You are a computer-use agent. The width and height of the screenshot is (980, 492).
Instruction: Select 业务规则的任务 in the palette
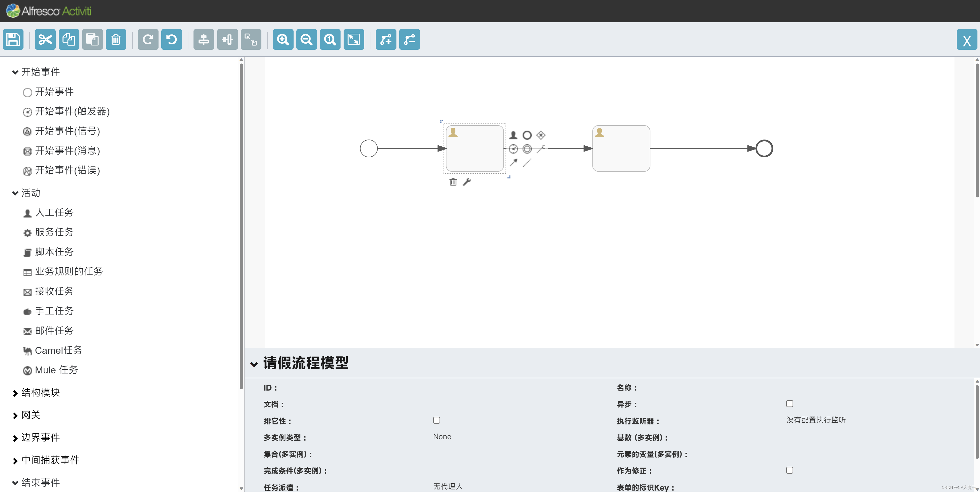pos(63,271)
